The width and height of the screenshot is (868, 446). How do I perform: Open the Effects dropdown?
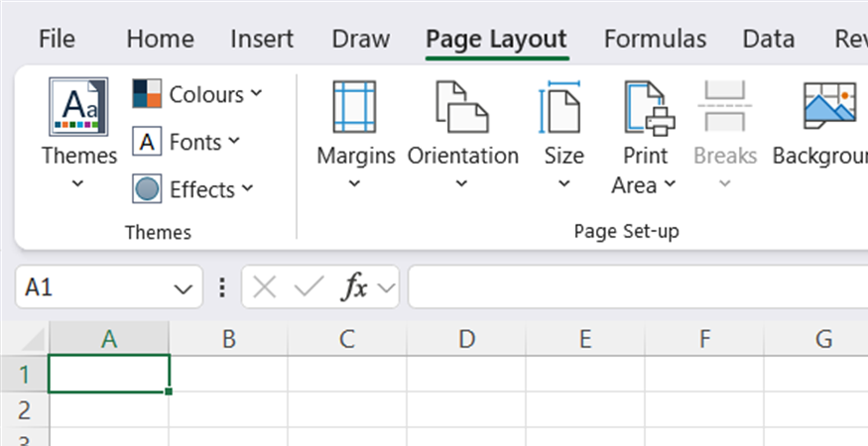(247, 188)
